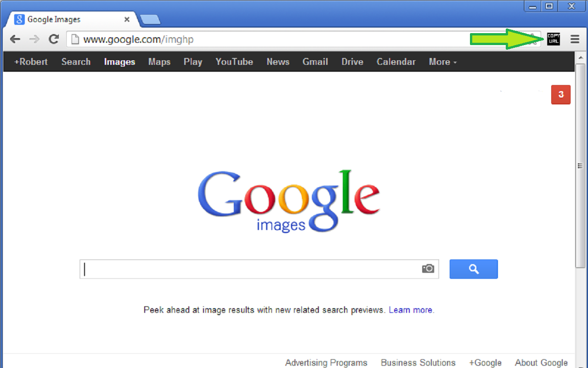Open YouTube from the Google bar
The image size is (588, 368).
click(234, 62)
